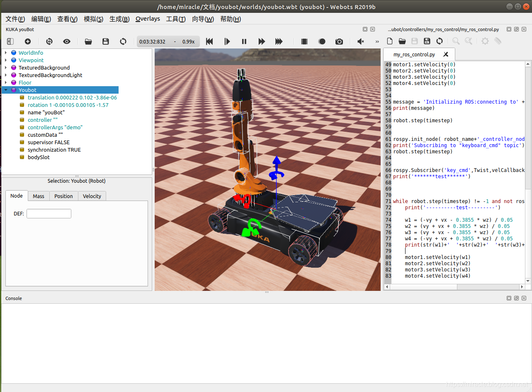
Task: Open the 帮助(H) menu
Action: (231, 19)
